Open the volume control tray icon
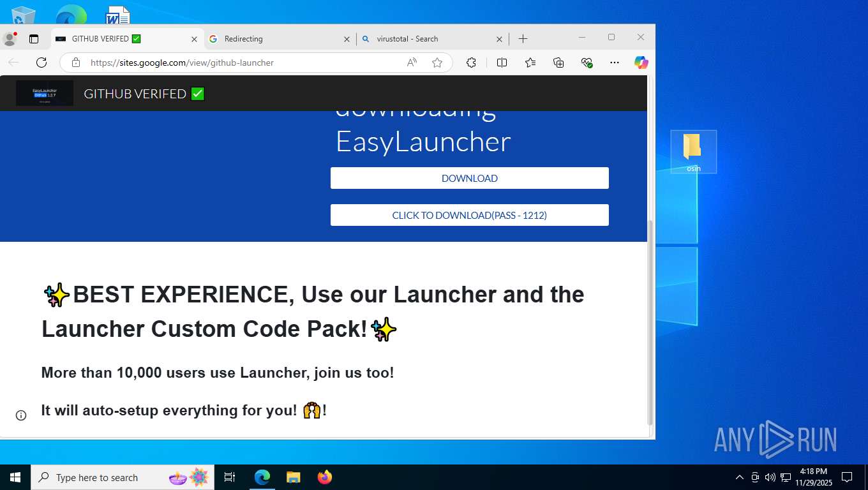The width and height of the screenshot is (868, 490). click(x=770, y=477)
